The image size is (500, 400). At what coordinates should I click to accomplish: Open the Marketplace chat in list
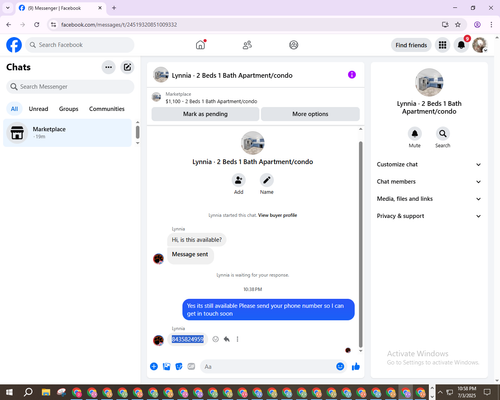(67, 133)
